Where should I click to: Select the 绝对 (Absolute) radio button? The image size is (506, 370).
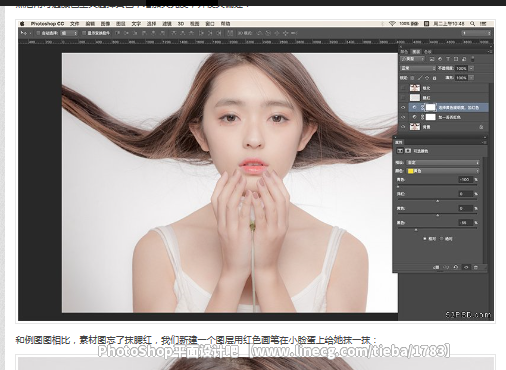(x=441, y=239)
